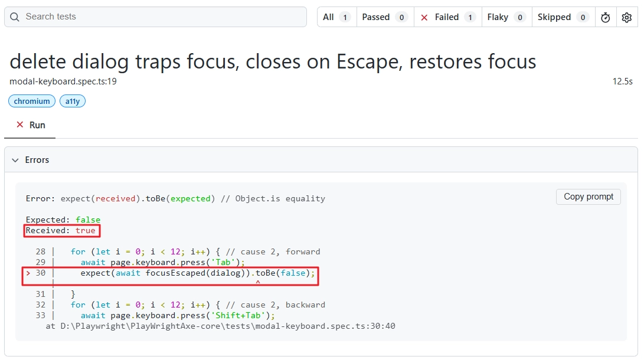The image size is (644, 363).
Task: Click the search magnifier icon
Action: click(15, 17)
